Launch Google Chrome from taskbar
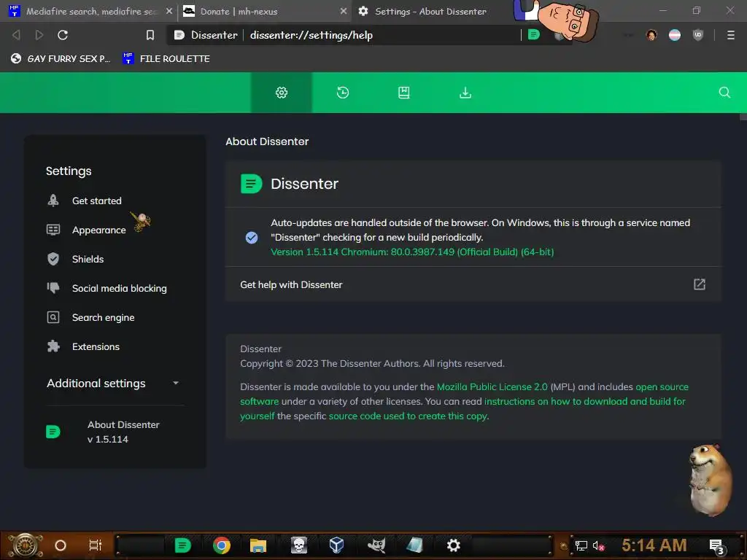The width and height of the screenshot is (747, 560). tap(222, 545)
